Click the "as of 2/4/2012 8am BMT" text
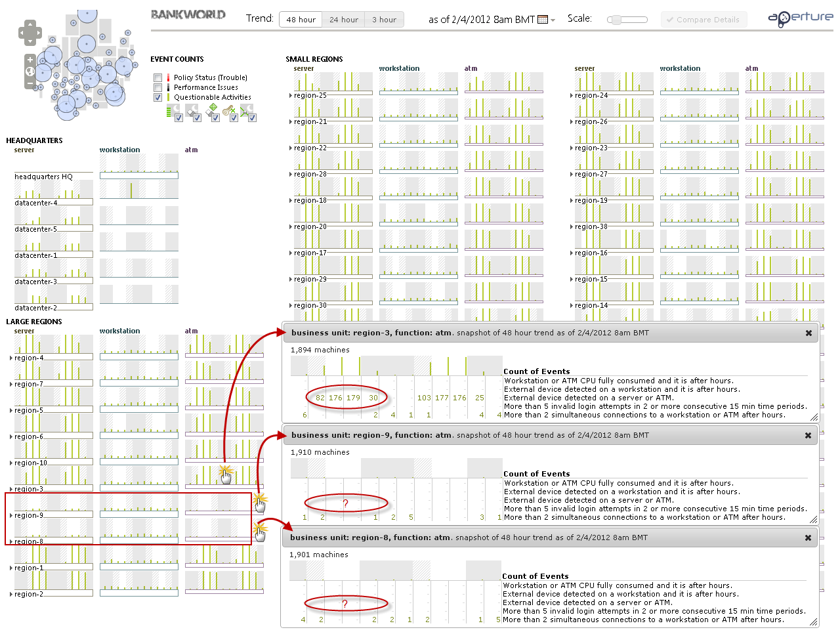Screen dimensions: 840x632 tap(482, 20)
